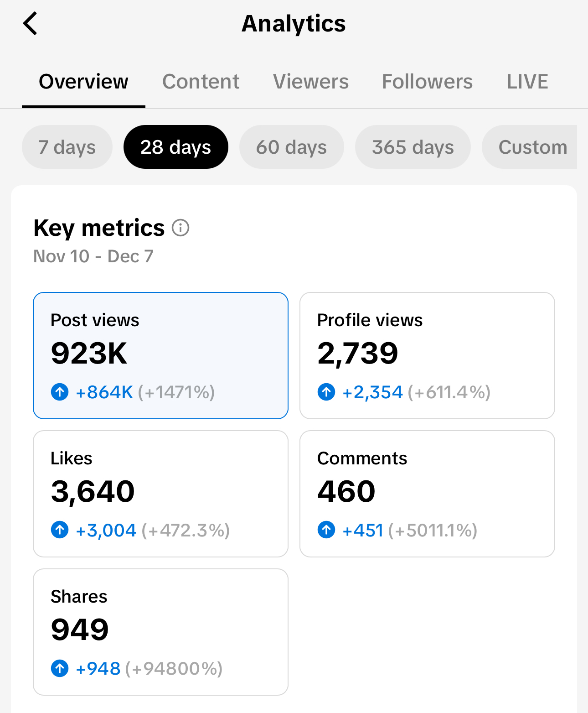The width and height of the screenshot is (588, 713).
Task: Open Key metrics info icon
Action: point(181,228)
